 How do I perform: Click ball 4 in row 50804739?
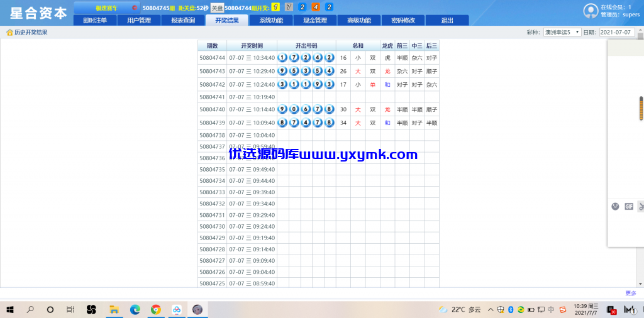tap(306, 123)
